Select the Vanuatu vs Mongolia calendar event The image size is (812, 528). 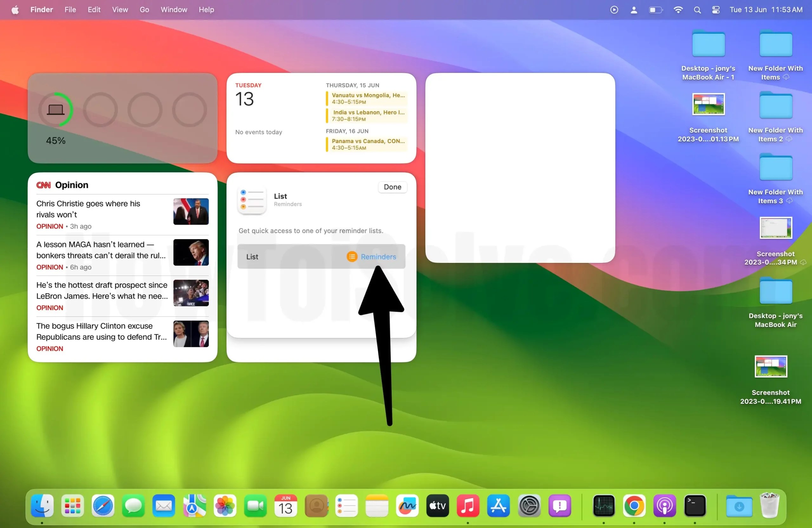point(367,99)
